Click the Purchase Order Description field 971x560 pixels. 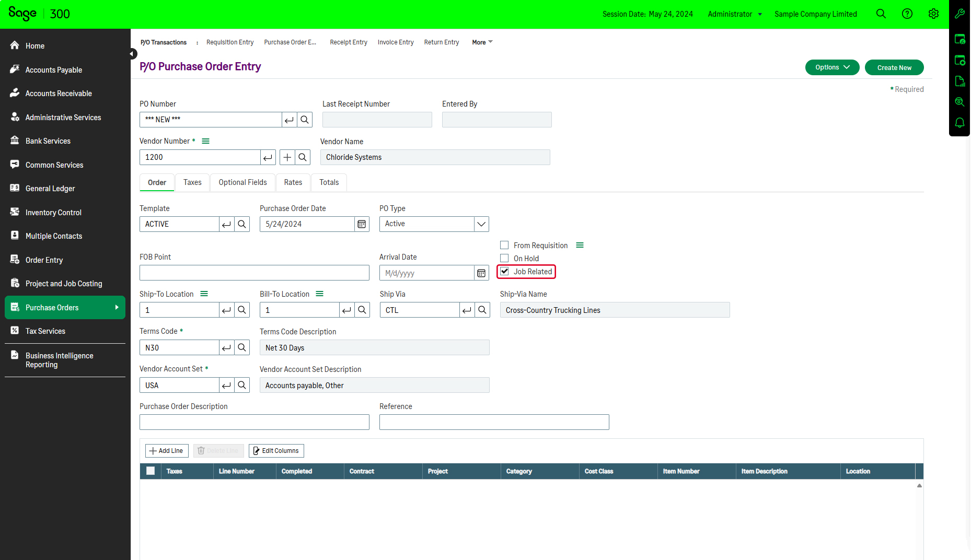255,422
